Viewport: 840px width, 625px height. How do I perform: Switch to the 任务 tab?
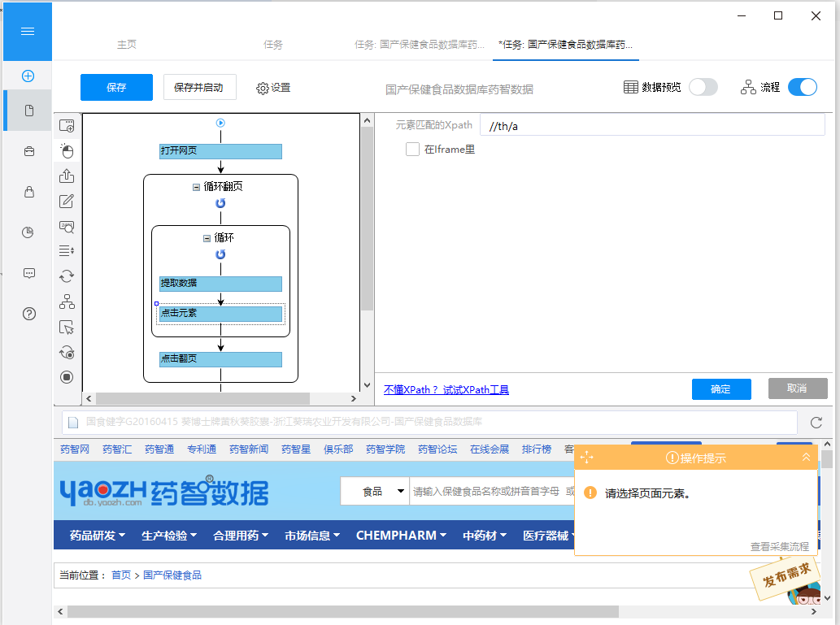[272, 45]
